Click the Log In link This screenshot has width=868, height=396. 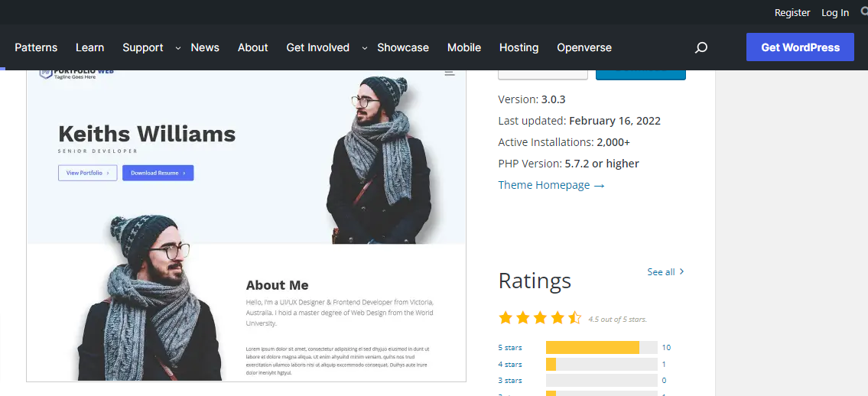[835, 12]
